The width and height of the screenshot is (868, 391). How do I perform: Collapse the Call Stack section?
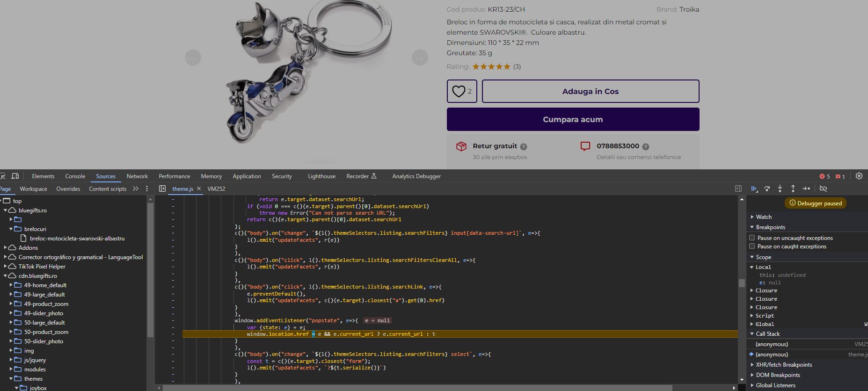pyautogui.click(x=752, y=334)
